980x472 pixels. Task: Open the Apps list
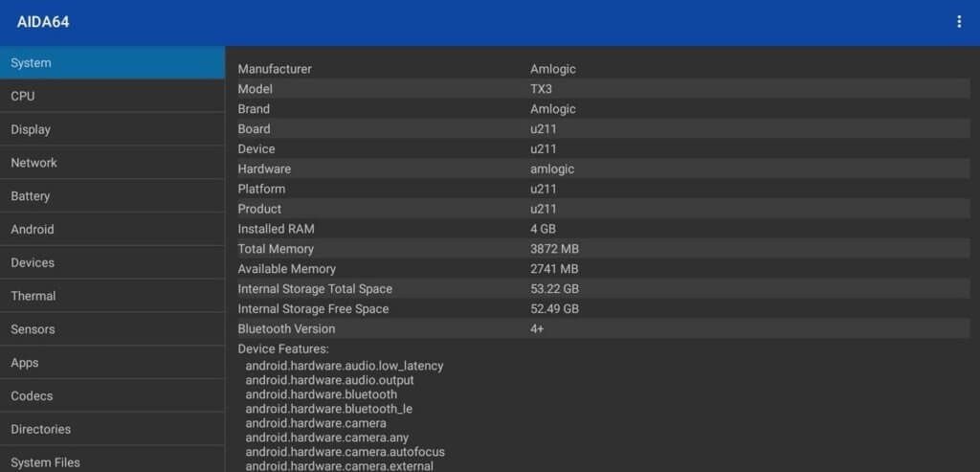113,363
